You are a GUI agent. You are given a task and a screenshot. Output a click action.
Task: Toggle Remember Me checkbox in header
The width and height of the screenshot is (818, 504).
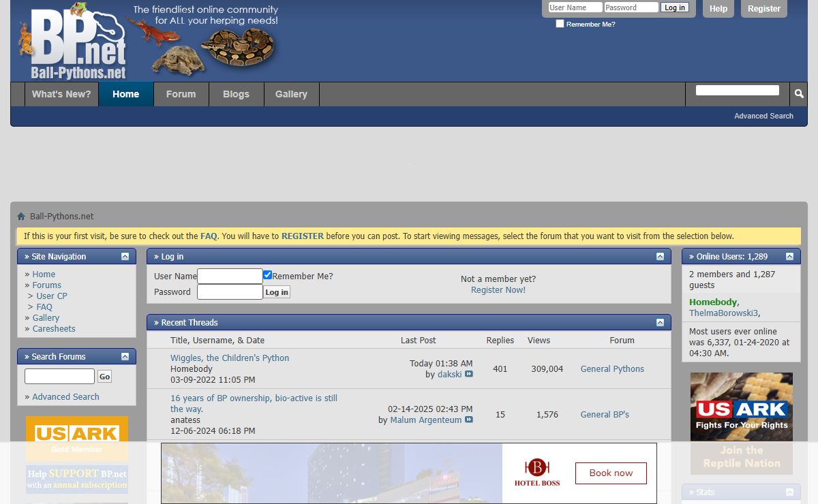[x=560, y=24]
